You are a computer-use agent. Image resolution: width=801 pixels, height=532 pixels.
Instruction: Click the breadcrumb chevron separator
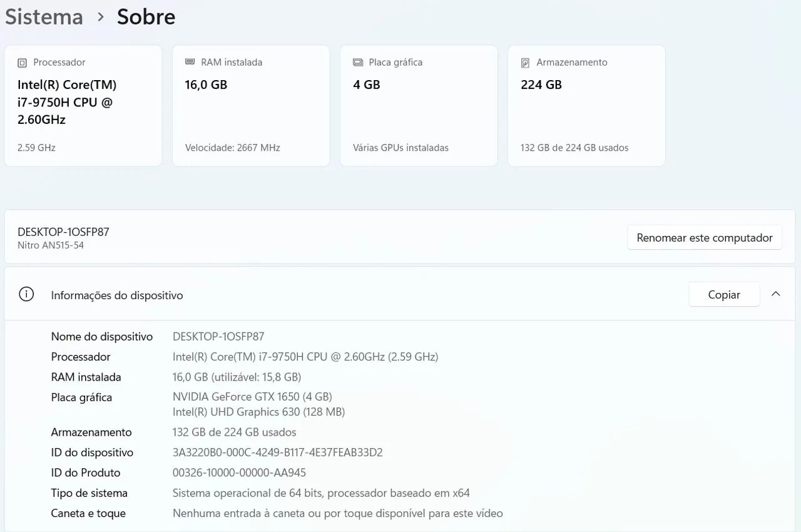(100, 18)
